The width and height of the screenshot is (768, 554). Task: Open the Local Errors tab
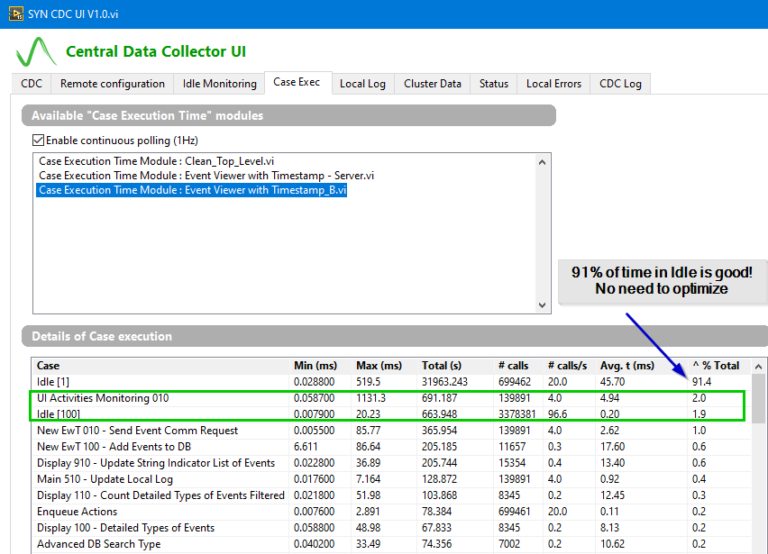coord(553,84)
